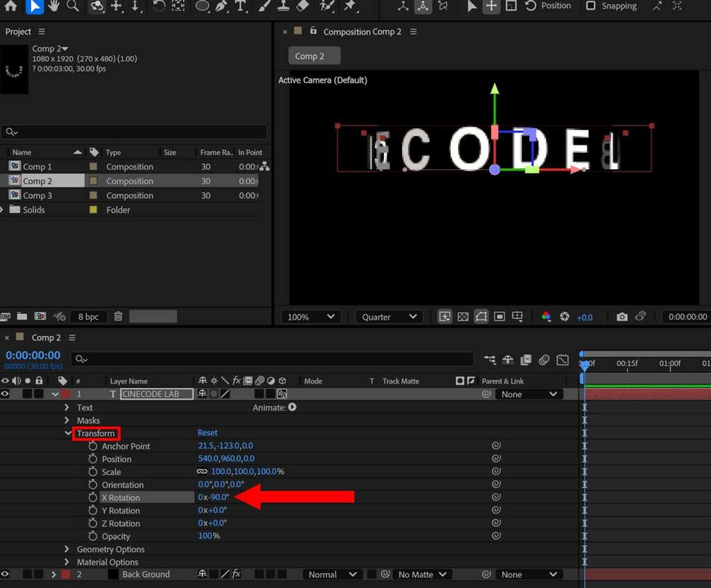Open the Composition panel hamburger menu
711x588 pixels.
pos(413,31)
